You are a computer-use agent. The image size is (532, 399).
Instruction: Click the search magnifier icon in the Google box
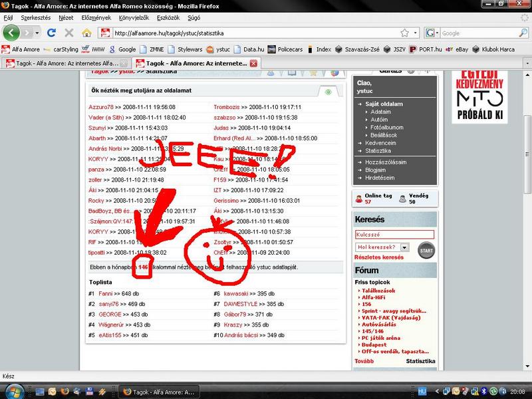coord(523,33)
